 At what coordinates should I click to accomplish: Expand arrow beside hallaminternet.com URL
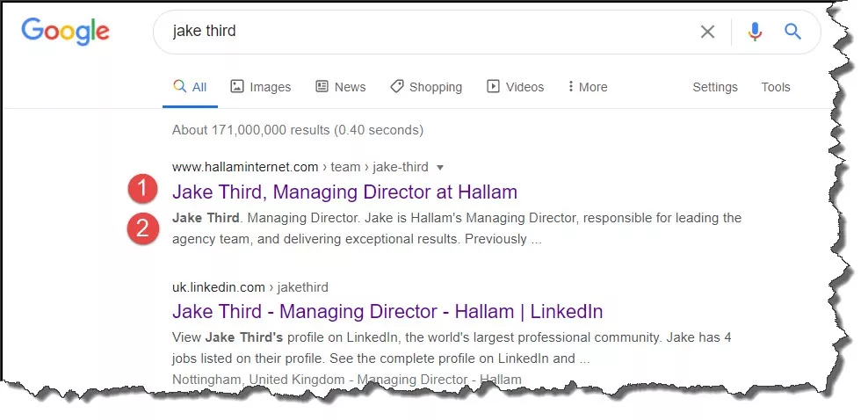click(440, 167)
